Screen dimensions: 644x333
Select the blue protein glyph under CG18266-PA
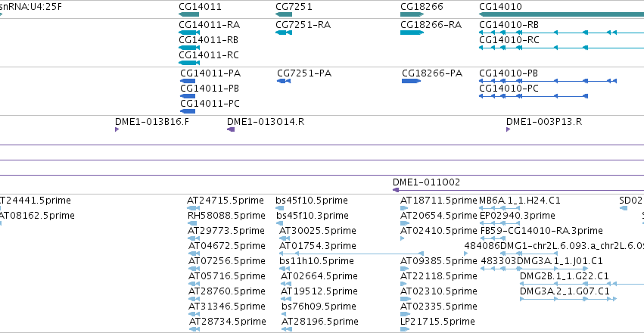pos(411,81)
